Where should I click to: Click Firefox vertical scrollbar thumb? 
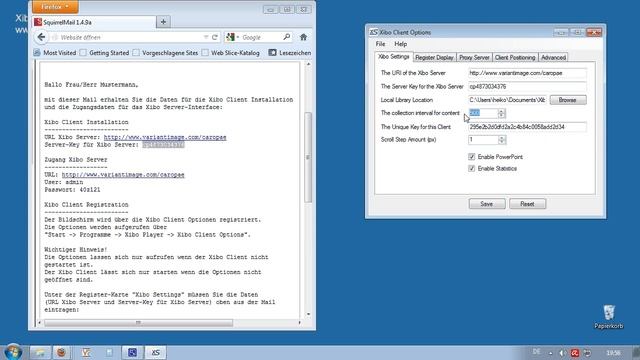pos(308,158)
